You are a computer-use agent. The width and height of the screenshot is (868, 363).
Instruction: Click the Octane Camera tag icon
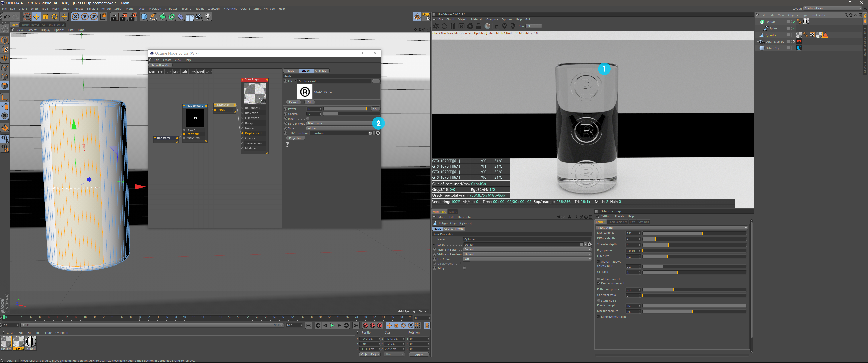click(x=799, y=41)
